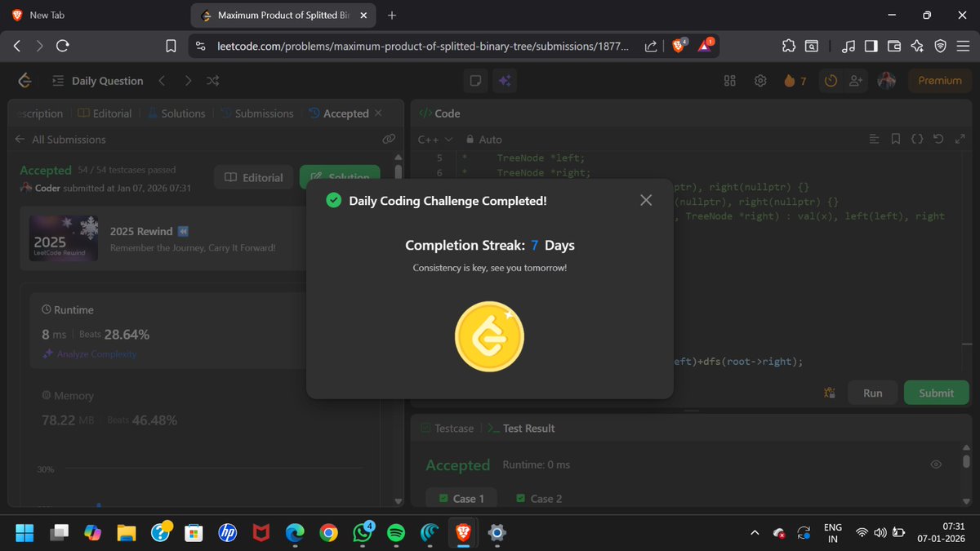
Task: Click the browser address bar URL
Action: [x=423, y=47]
